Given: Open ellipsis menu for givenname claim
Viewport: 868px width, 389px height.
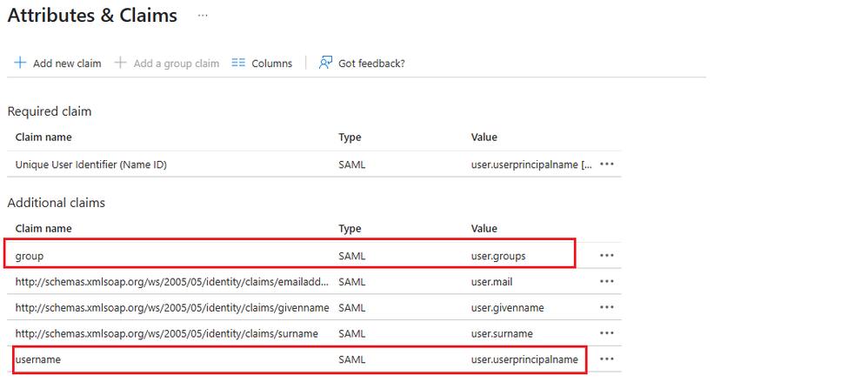Looking at the screenshot, I should [x=607, y=307].
